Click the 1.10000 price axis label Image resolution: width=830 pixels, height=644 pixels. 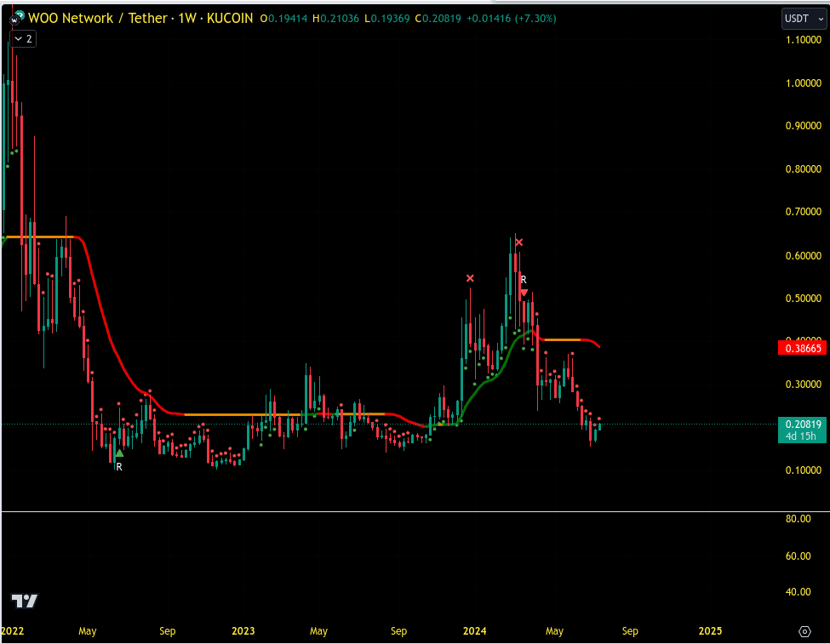pos(803,40)
